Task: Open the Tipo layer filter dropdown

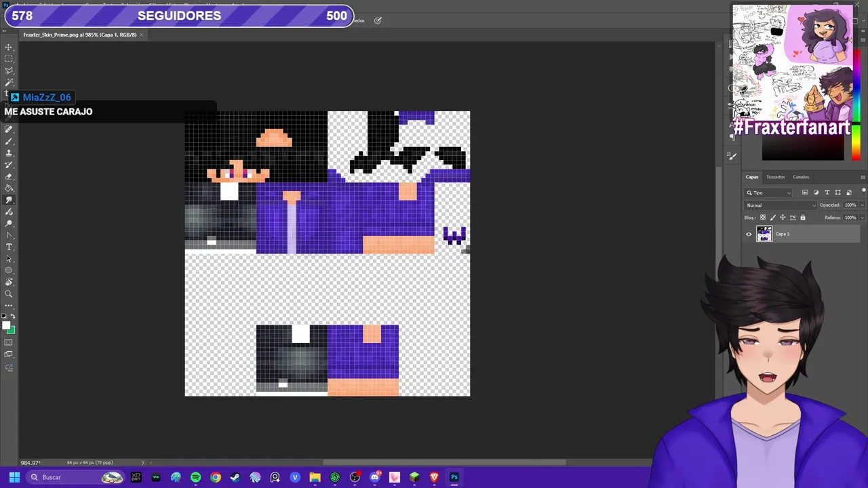Action: pyautogui.click(x=769, y=192)
